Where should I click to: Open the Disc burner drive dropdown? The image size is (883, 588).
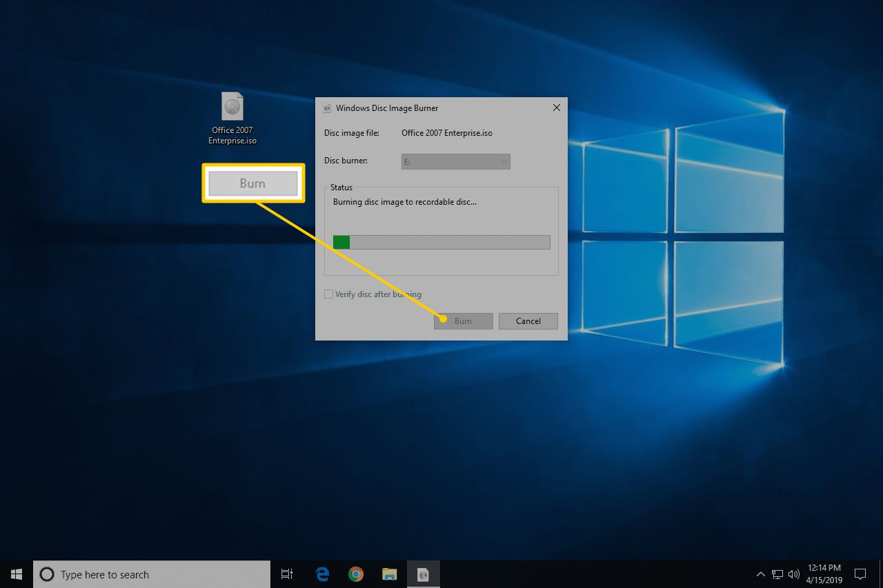coord(456,161)
